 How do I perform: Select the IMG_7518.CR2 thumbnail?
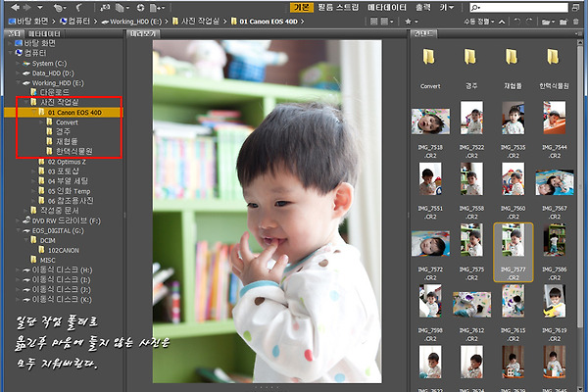[x=431, y=122]
